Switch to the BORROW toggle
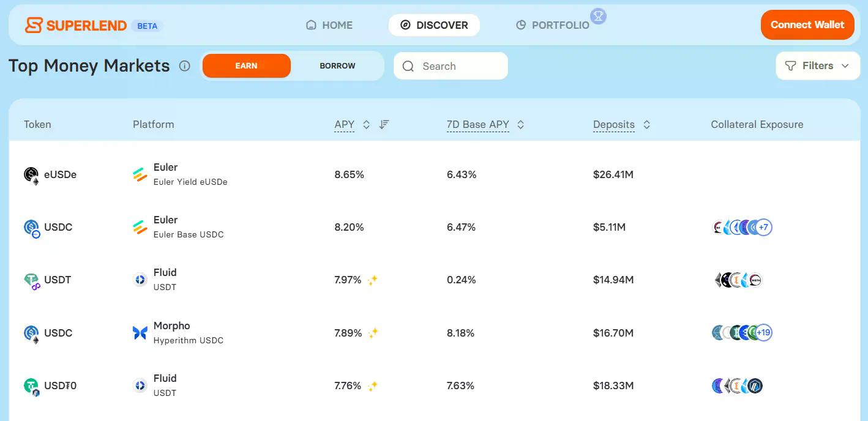 click(337, 65)
